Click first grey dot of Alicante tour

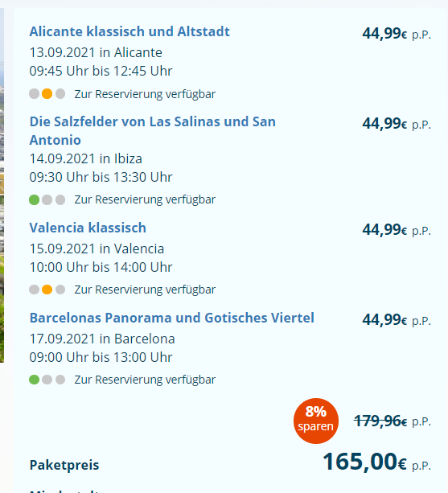35,94
